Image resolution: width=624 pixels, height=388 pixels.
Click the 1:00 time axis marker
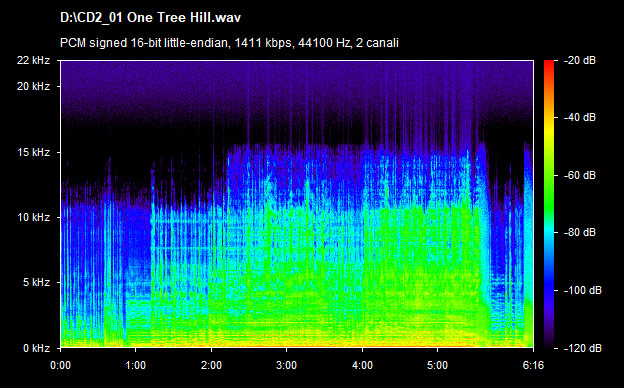136,365
